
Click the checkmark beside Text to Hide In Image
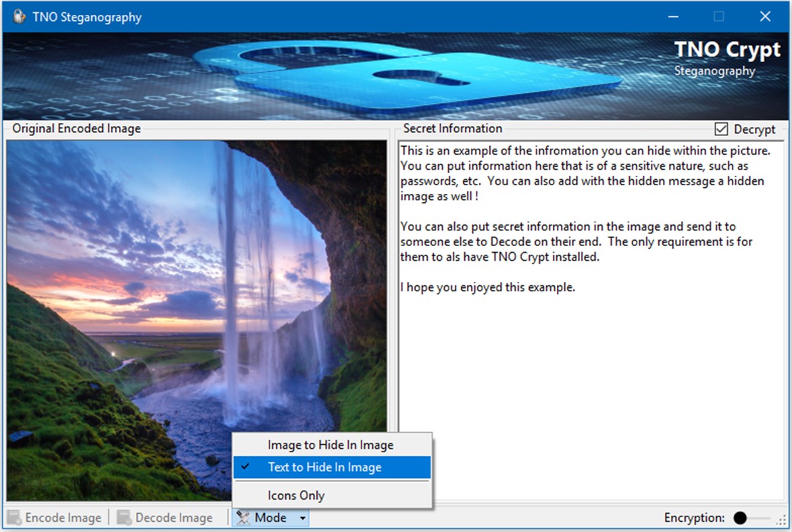pyautogui.click(x=245, y=467)
